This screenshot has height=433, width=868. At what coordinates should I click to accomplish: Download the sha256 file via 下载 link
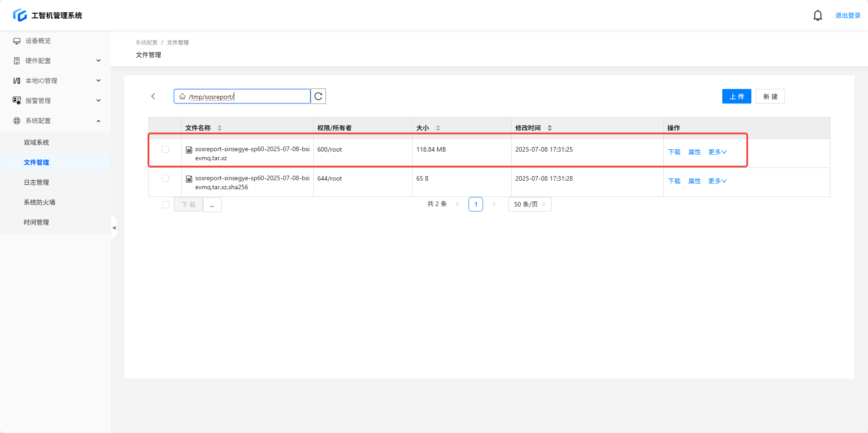[674, 181]
